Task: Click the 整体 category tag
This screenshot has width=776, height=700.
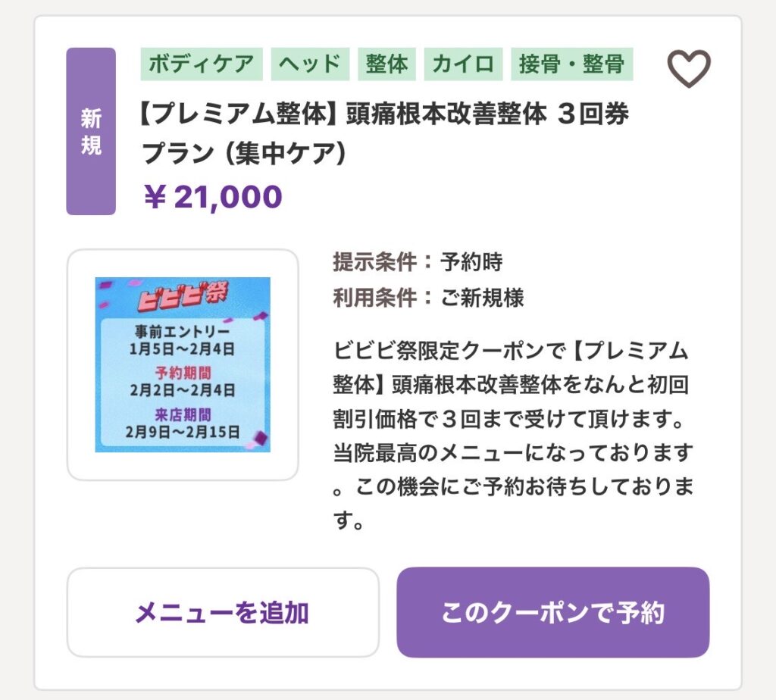Action: (x=386, y=64)
